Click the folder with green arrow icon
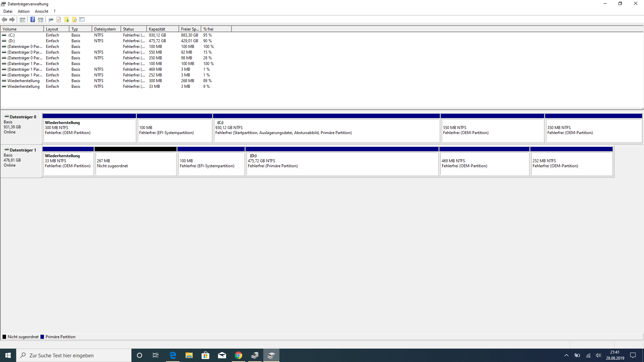This screenshot has height=362, width=644. [67, 19]
